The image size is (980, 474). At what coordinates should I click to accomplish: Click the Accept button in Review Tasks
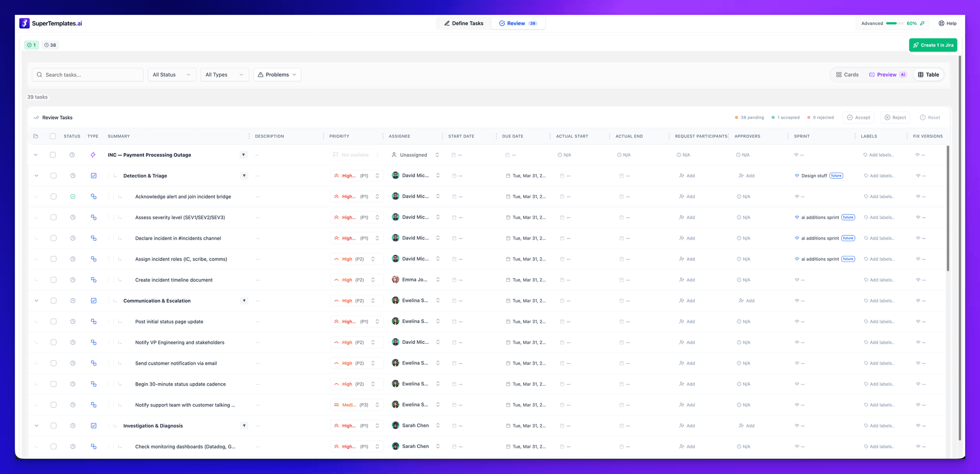click(859, 117)
